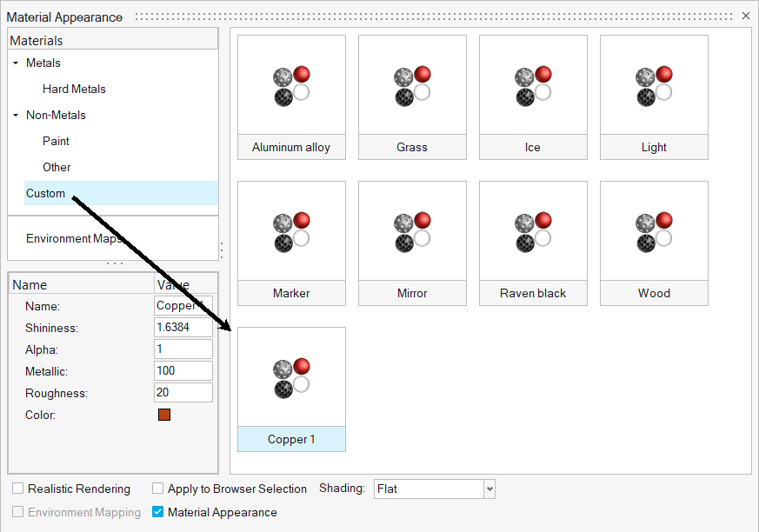This screenshot has height=532, width=759.
Task: Uncheck the Material Appearance checkbox
Action: click(158, 512)
